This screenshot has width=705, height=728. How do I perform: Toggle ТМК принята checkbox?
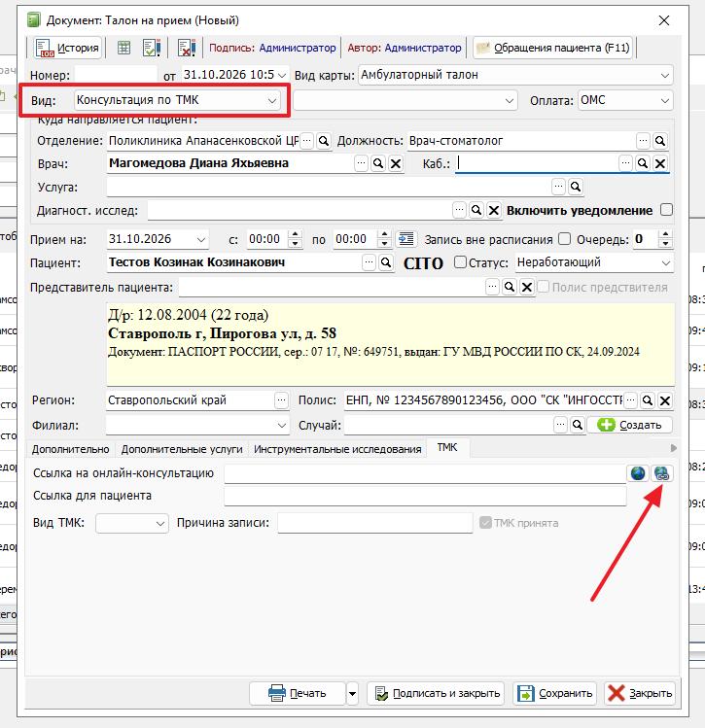pos(486,522)
